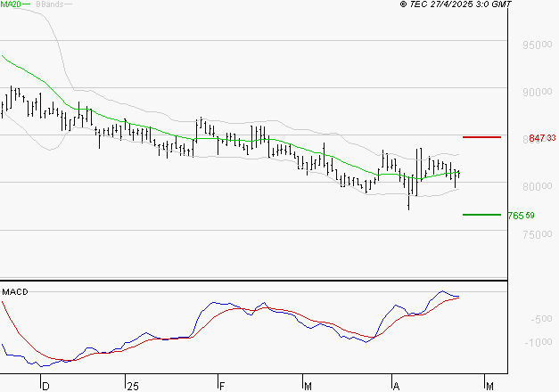Click the 90000 price axis label
Viewport: 559px width, 392px height.
point(538,92)
